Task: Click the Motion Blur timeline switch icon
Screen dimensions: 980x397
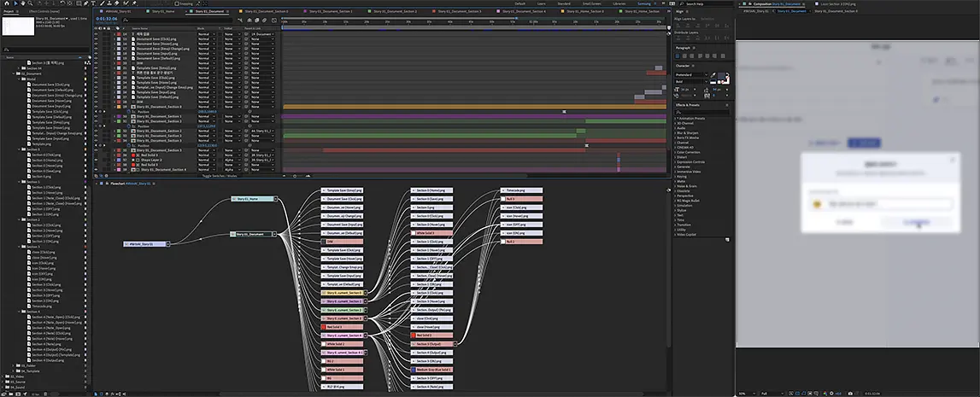Action: click(x=264, y=20)
